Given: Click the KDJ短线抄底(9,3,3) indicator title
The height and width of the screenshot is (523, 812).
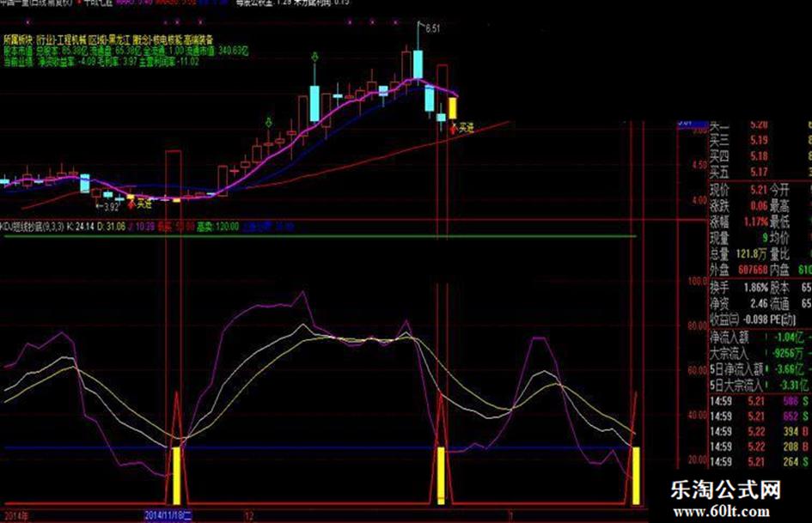Looking at the screenshot, I should click(x=32, y=227).
